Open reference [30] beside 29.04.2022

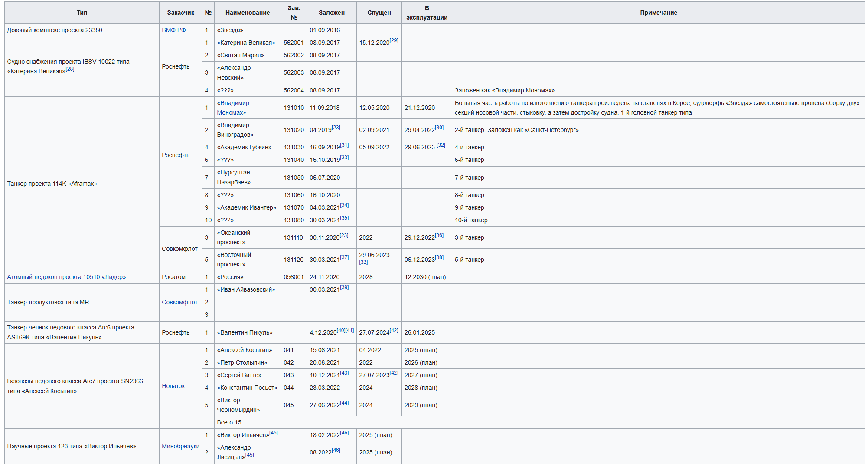tap(439, 128)
